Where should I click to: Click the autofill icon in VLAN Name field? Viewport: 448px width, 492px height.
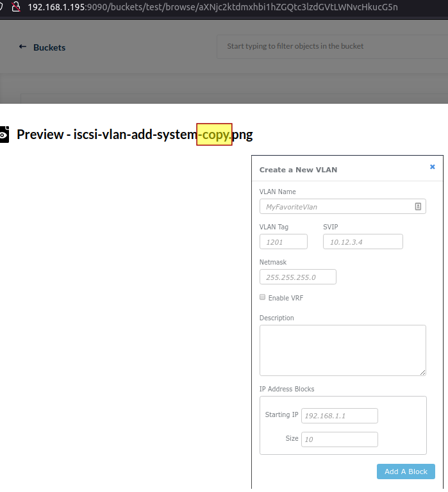[418, 206]
